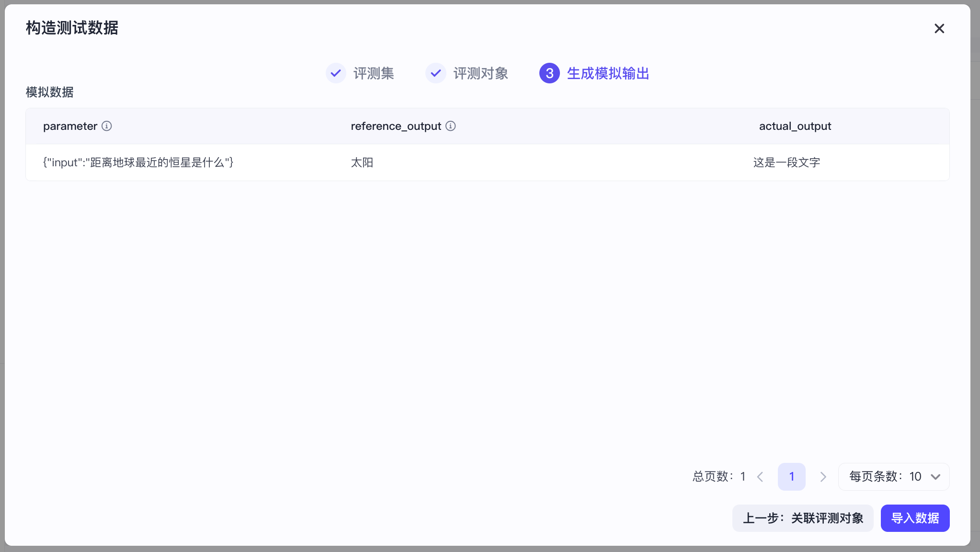980x552 pixels.
Task: Open the 每页条数 10 dropdown
Action: 894,477
